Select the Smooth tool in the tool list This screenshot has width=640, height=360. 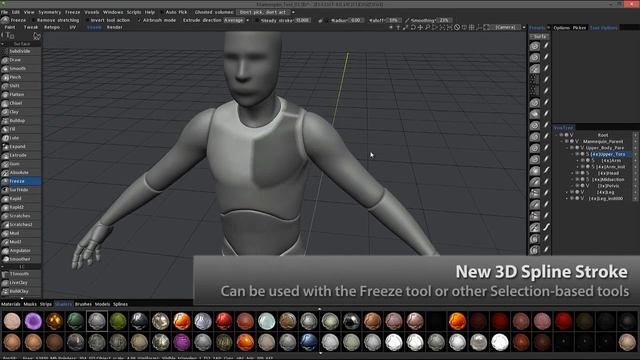pos(21,69)
